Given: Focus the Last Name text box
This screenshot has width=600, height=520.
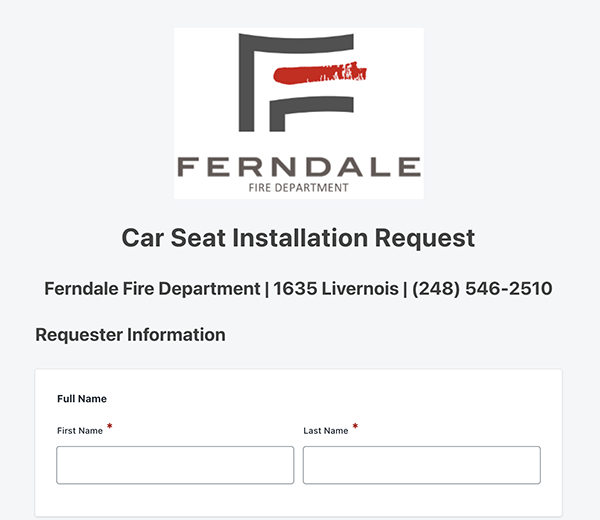Looking at the screenshot, I should pos(422,465).
